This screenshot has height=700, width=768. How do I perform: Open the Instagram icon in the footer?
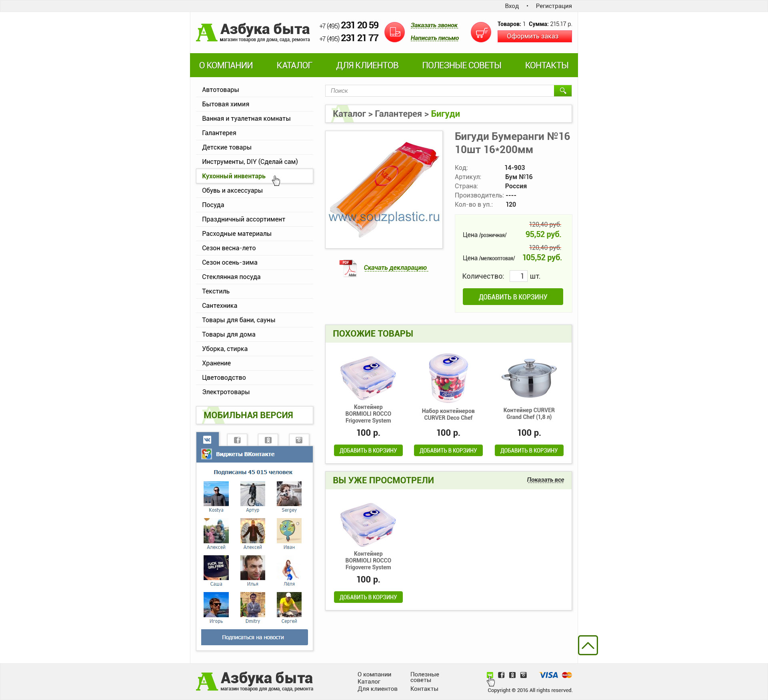[x=523, y=675]
